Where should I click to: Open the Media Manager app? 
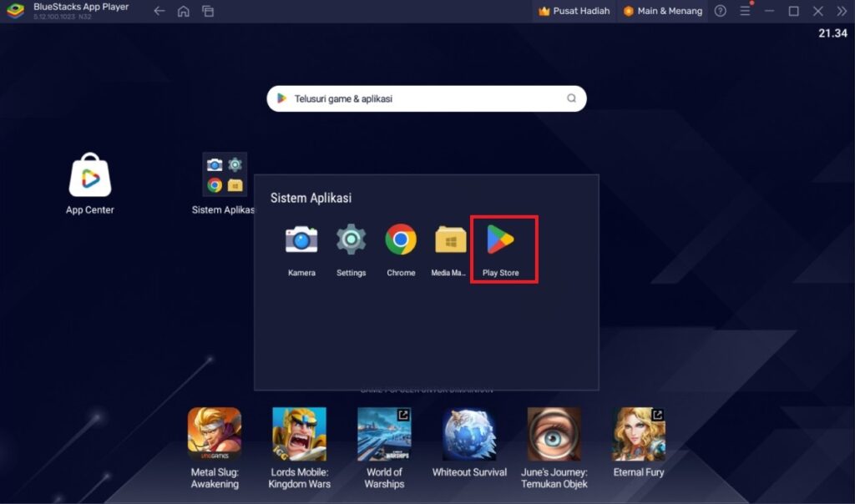[x=450, y=242]
